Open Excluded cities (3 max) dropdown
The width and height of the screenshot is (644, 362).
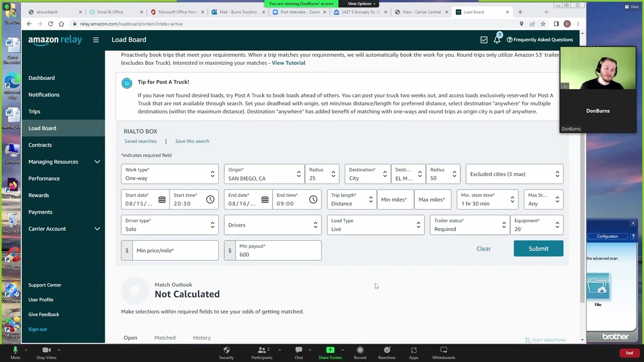514,174
